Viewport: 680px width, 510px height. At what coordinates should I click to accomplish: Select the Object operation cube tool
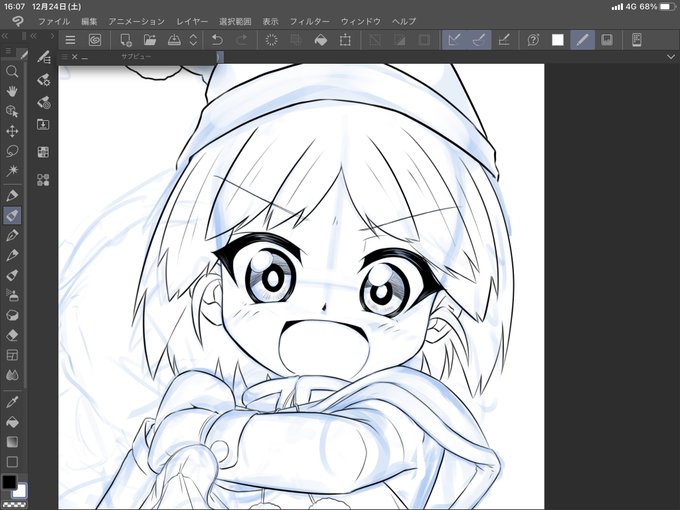(x=12, y=111)
